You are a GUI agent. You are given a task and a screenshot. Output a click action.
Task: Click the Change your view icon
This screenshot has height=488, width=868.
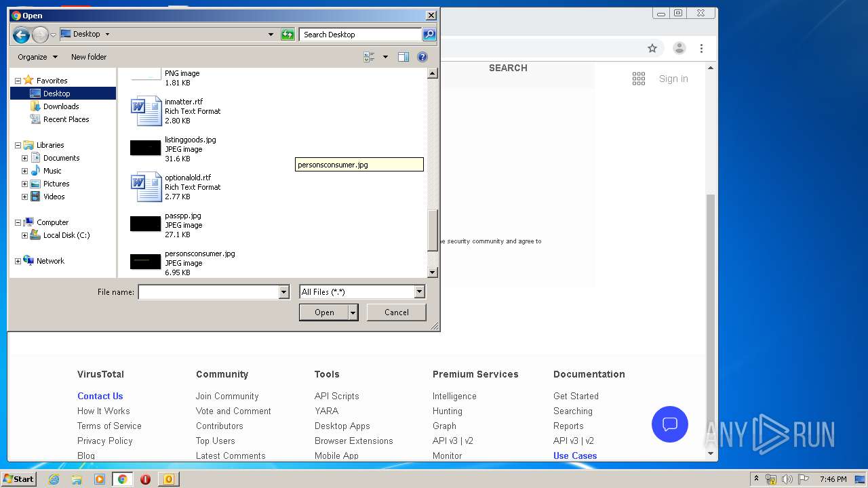pyautogui.click(x=369, y=57)
